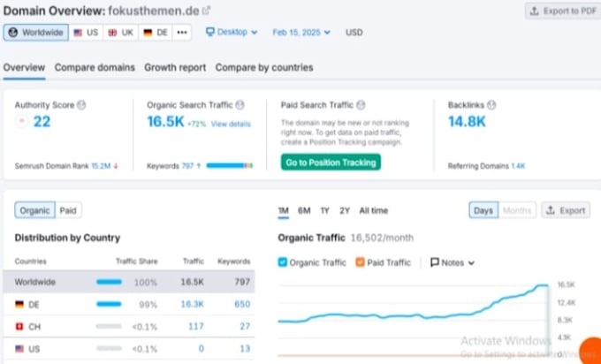The width and height of the screenshot is (601, 364).
Task: Select the 2Y time range
Action: 345,210
